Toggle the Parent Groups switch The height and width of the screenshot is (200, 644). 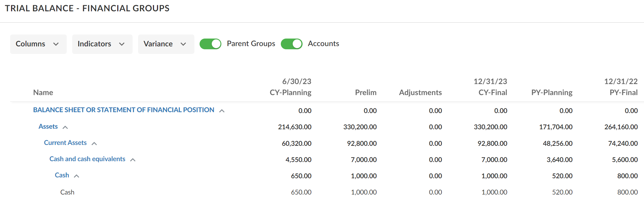[x=210, y=44]
